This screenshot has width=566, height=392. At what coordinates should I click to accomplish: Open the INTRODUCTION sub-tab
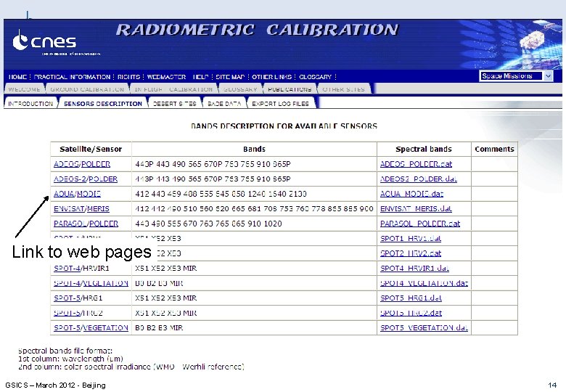[30, 104]
